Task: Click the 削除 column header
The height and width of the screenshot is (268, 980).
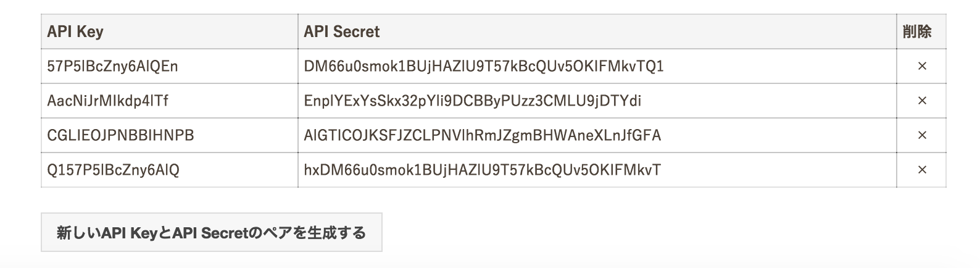Action: (x=916, y=31)
